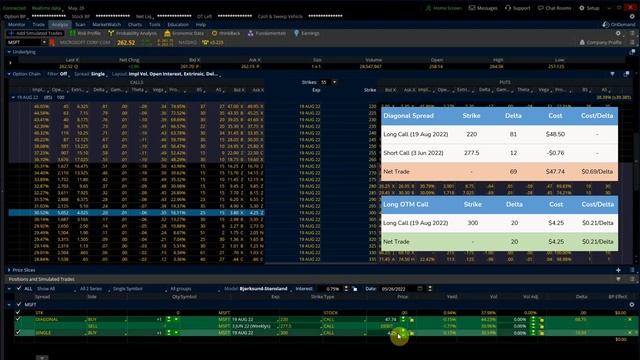Open the Earnings tab
The image size is (640, 360).
307,33
